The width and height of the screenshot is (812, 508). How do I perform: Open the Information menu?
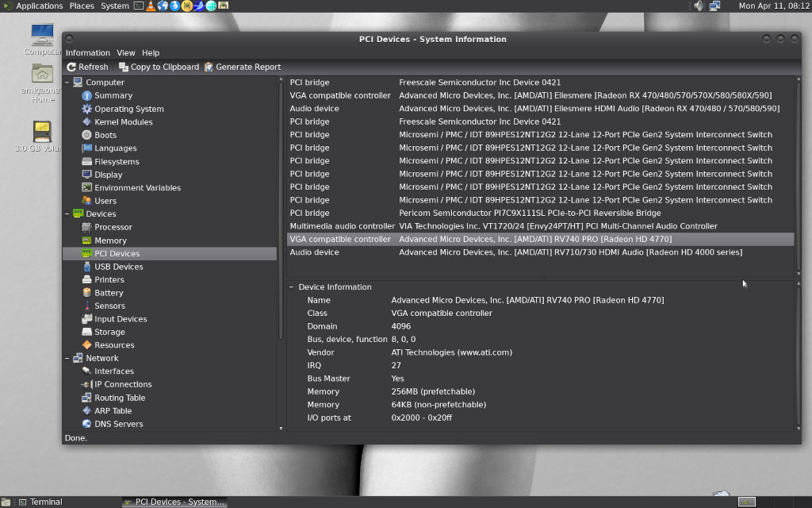click(x=87, y=53)
